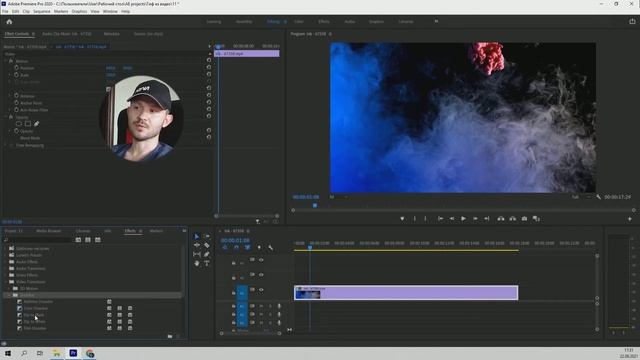Select the Razor tool

coord(207,245)
